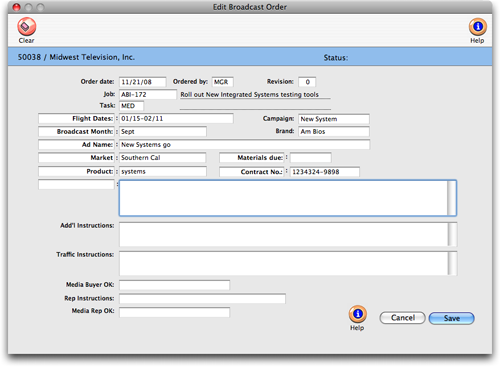The width and height of the screenshot is (500, 367).
Task: Edit the Flight Dates value field
Action: pos(176,119)
